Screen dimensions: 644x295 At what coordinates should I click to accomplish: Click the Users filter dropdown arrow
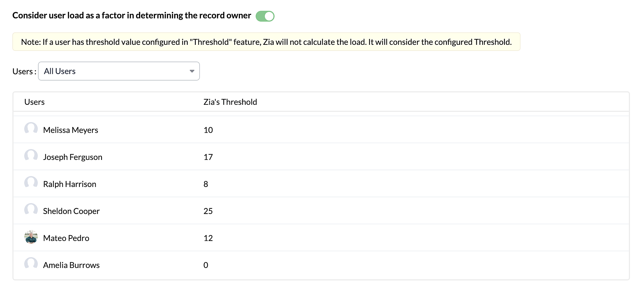tap(192, 71)
